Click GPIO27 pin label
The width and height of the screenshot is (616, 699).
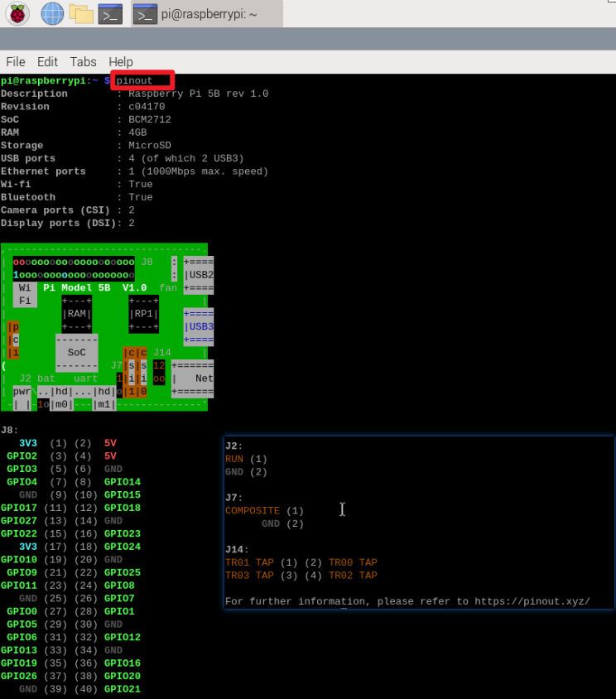pos(19,521)
